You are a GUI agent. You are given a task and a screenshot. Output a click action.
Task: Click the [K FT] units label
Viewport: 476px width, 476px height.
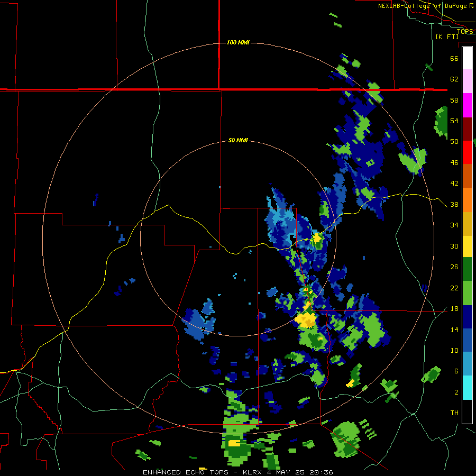(x=447, y=36)
